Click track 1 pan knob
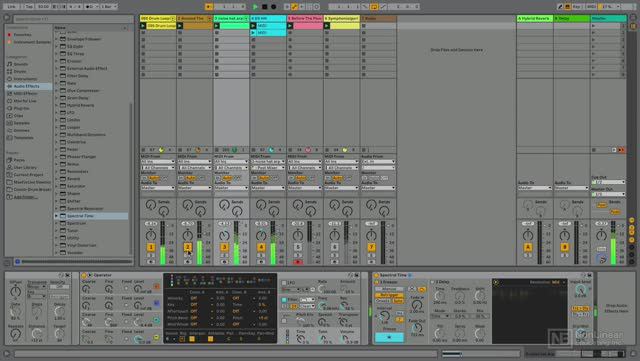 151,235
